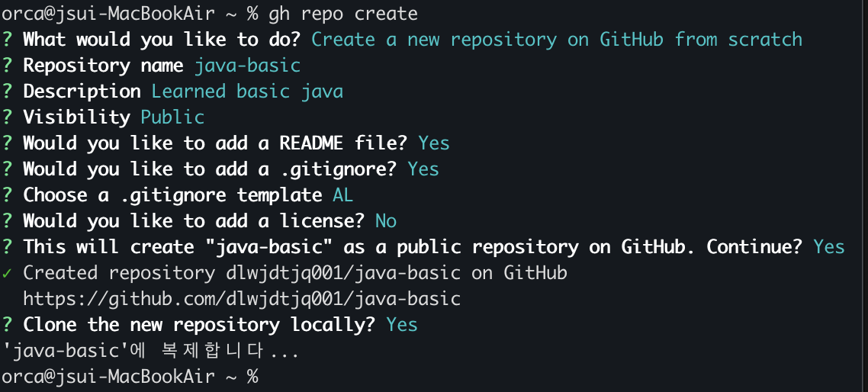This screenshot has height=392, width=868.
Task: Click the question mark before 'Clone the new repository'
Action: 7,324
